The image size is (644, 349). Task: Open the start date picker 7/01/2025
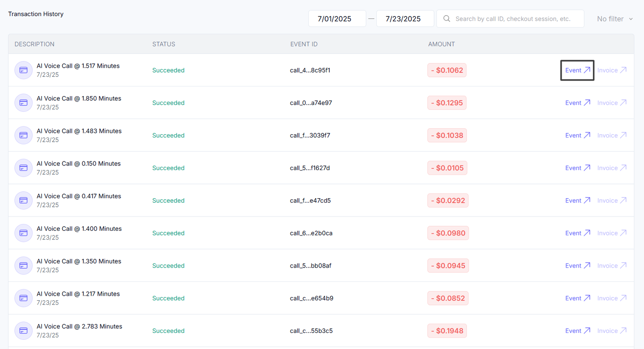coord(337,19)
